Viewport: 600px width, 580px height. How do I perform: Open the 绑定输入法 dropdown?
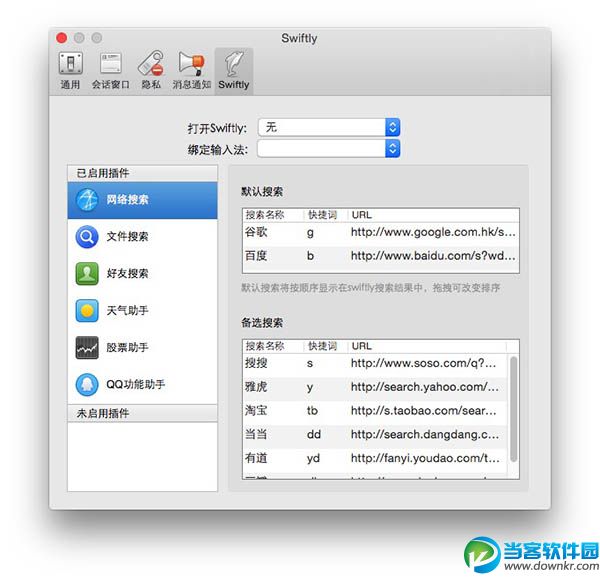tap(329, 148)
